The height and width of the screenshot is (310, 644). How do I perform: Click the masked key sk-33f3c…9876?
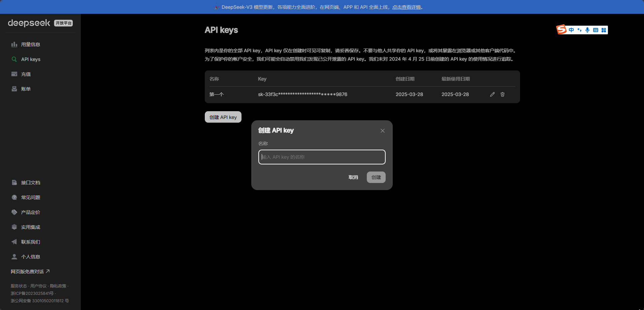point(302,94)
